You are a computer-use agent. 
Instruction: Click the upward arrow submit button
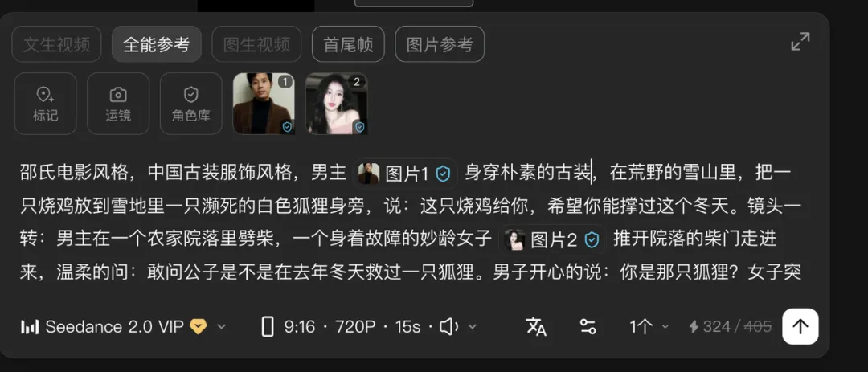[800, 327]
